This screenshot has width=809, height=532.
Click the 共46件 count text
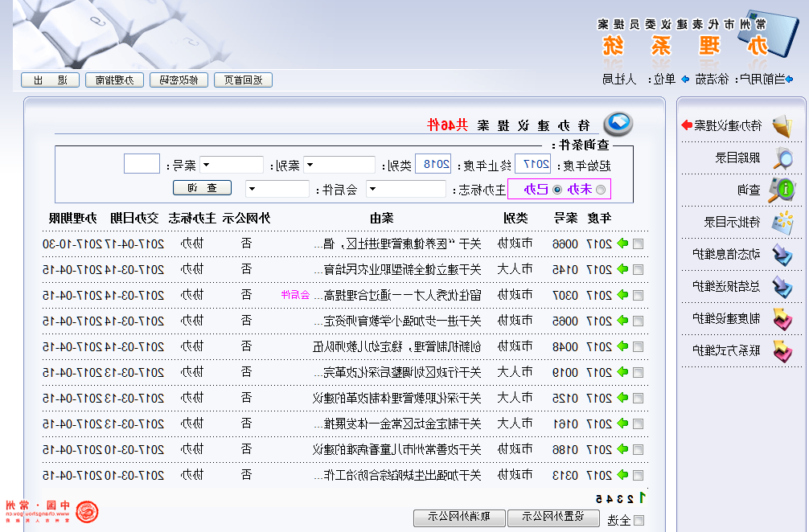click(448, 125)
